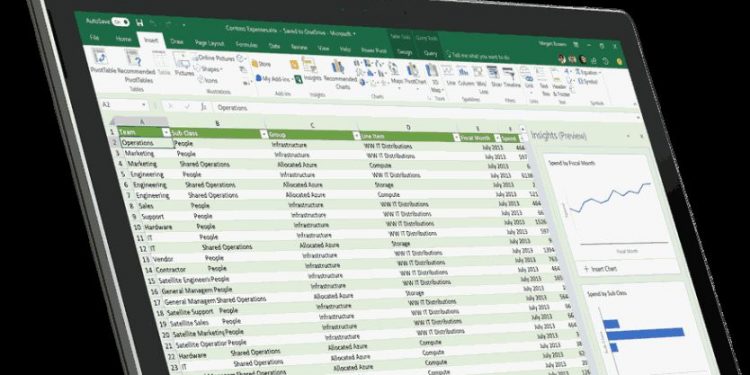Close the Insights pane
750x375 pixels.
(x=641, y=136)
